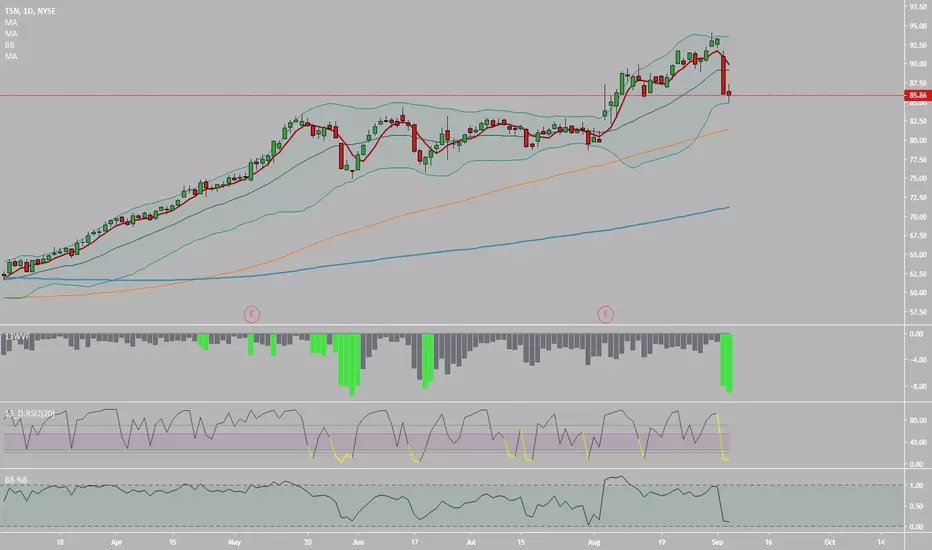Click the 95.00 price axis value

coord(918,26)
